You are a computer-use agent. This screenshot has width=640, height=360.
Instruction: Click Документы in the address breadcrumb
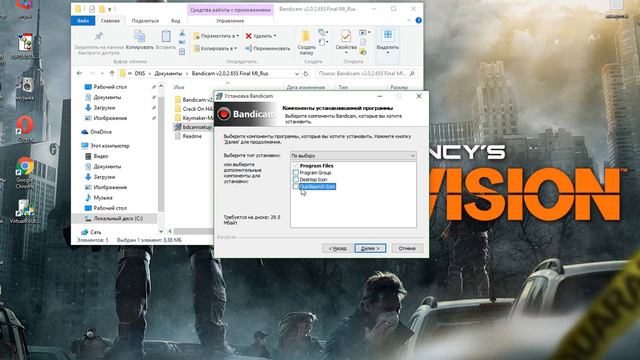click(x=168, y=73)
